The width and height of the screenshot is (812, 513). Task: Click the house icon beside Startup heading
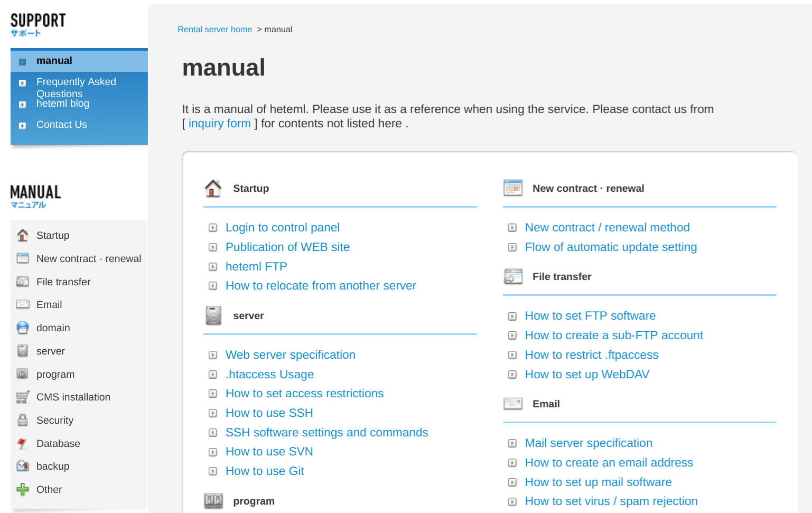pos(213,188)
